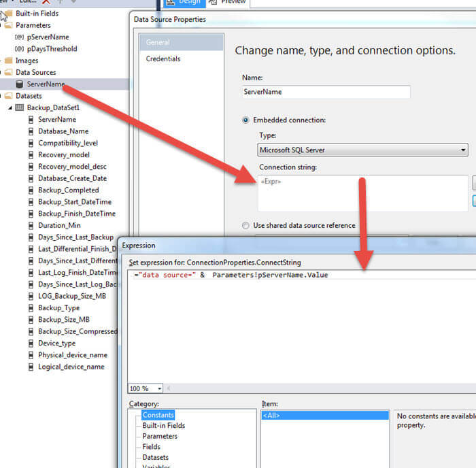
Task: Click inside the expression editor text
Action: [x=231, y=275]
